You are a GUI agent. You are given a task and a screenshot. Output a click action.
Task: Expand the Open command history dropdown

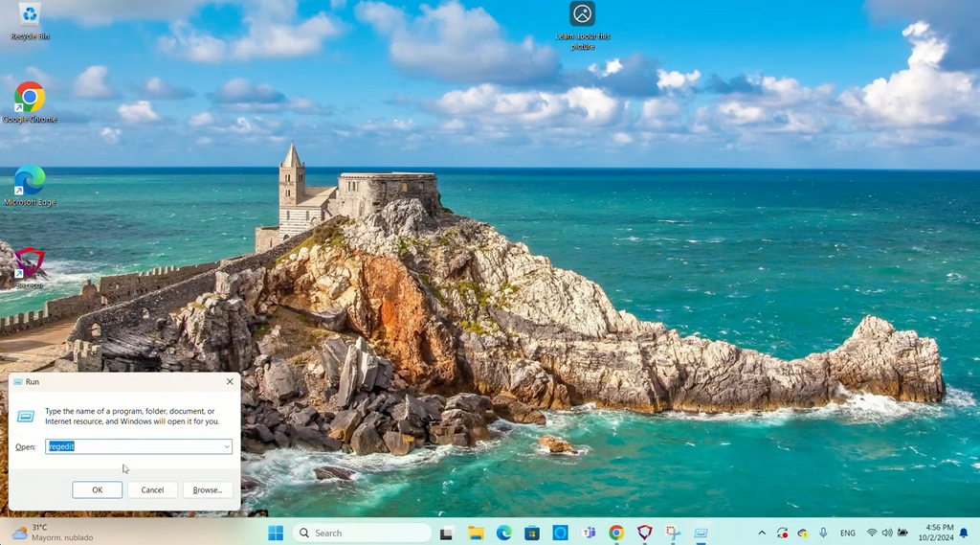(x=227, y=447)
